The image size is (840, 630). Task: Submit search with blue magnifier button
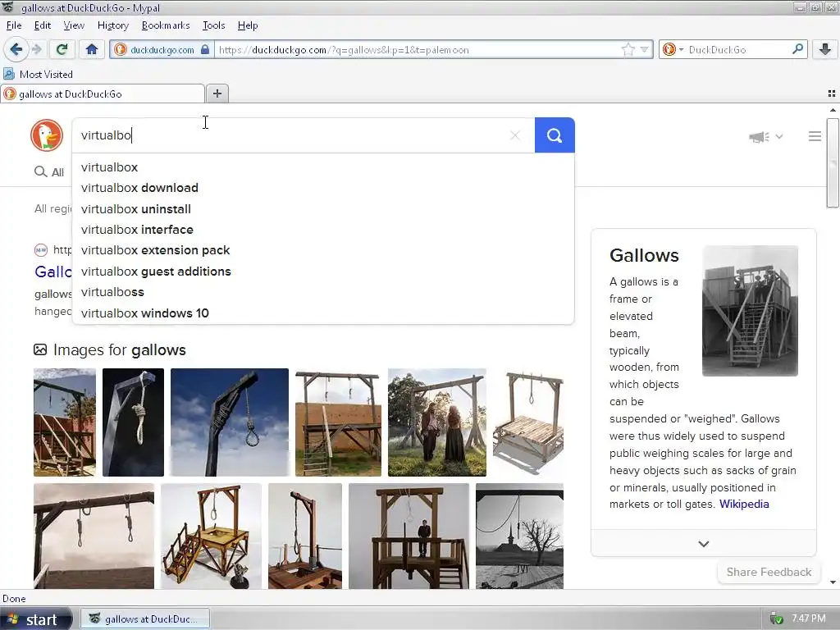click(555, 135)
